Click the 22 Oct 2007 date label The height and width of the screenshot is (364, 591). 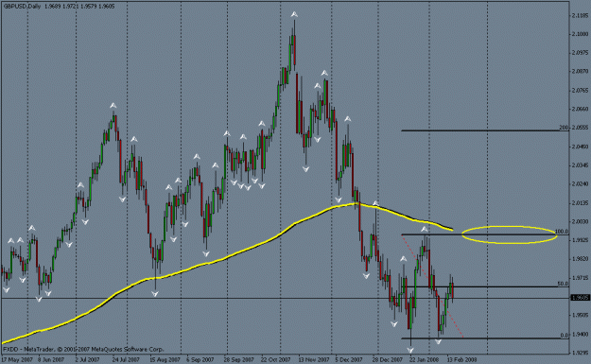(x=275, y=359)
